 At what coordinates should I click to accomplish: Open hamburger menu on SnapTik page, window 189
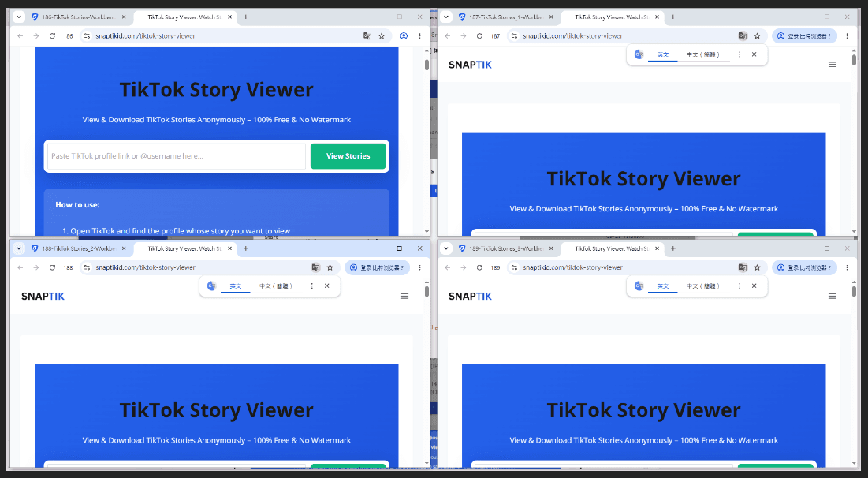point(832,297)
